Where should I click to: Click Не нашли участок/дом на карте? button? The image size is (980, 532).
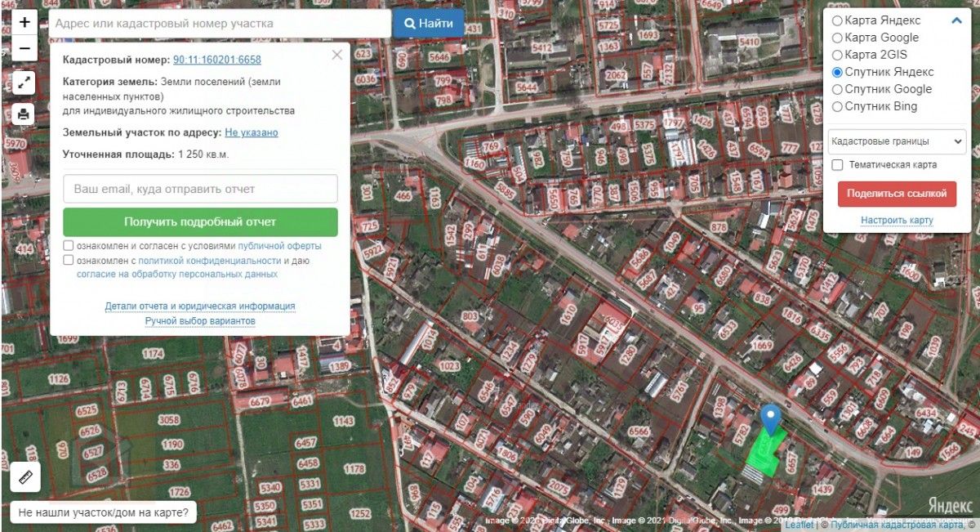click(103, 513)
